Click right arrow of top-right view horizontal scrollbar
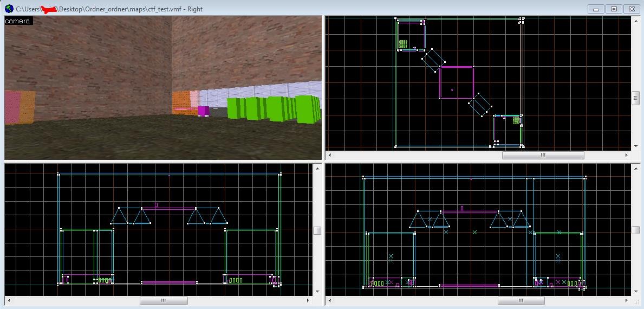The width and height of the screenshot is (644, 309). [x=627, y=156]
